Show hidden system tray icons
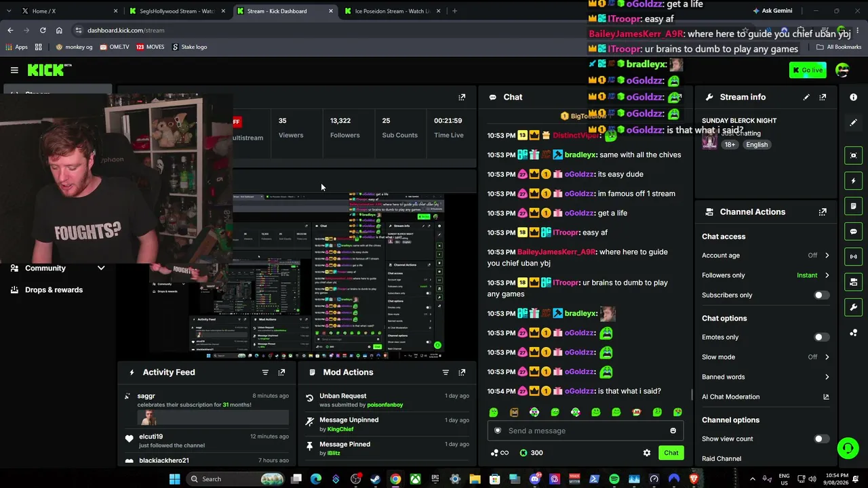868x488 pixels. (752, 479)
